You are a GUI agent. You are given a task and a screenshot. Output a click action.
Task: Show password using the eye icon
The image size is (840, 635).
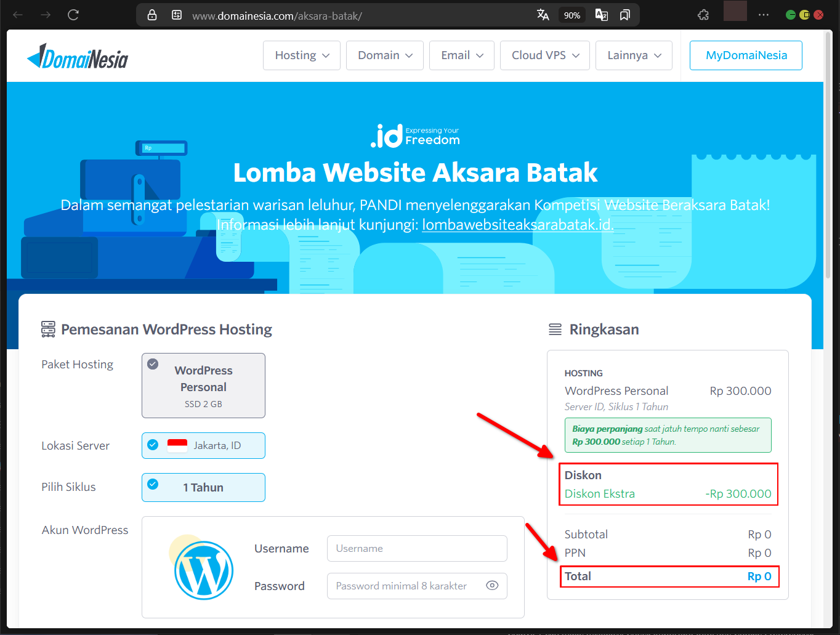492,586
